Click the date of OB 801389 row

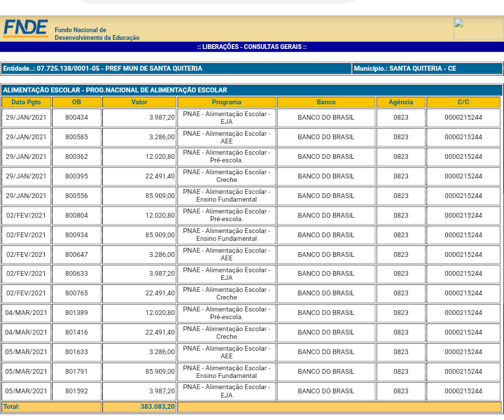[x=26, y=313]
